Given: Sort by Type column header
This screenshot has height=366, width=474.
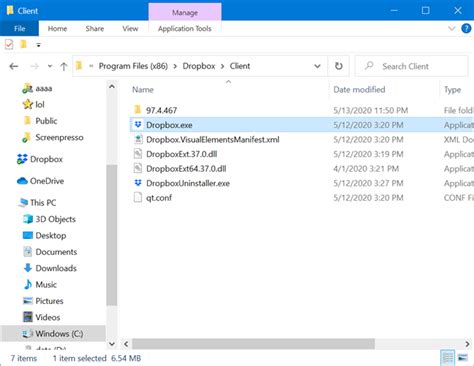Looking at the screenshot, I should [x=452, y=90].
